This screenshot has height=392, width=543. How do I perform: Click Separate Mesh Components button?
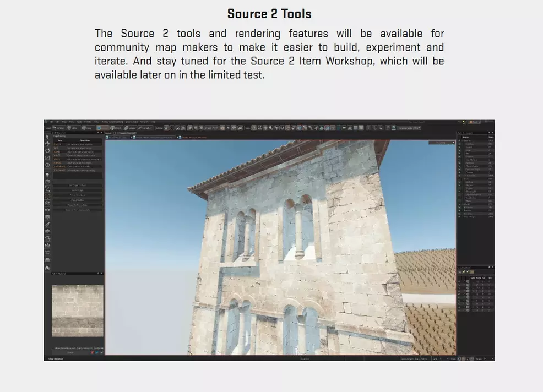tap(78, 210)
